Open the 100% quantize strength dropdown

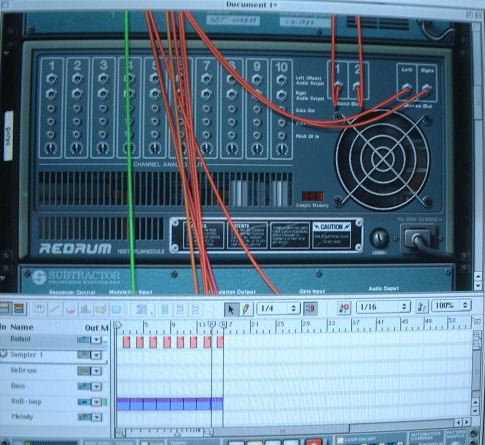click(451, 305)
